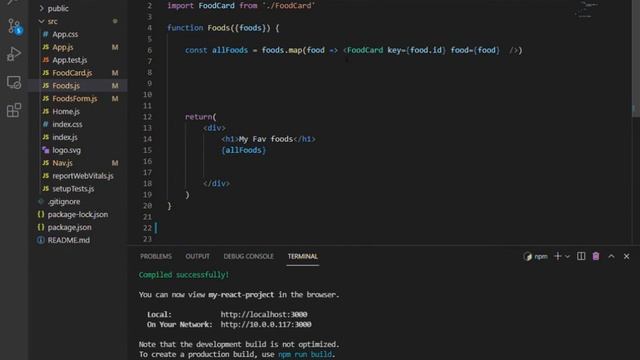Screen dimensions: 640x360
Task: Click the {allFoods} expression on line 15
Action: tap(244, 150)
